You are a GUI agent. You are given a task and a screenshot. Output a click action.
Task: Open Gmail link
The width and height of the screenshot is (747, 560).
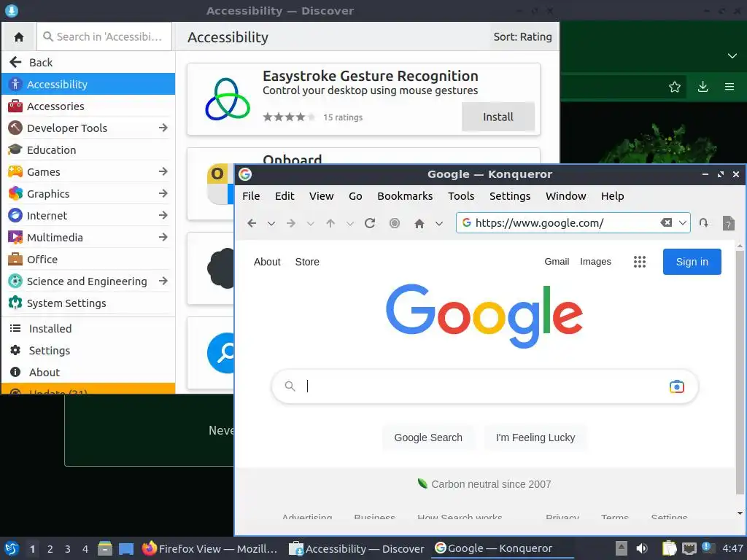[x=557, y=262]
